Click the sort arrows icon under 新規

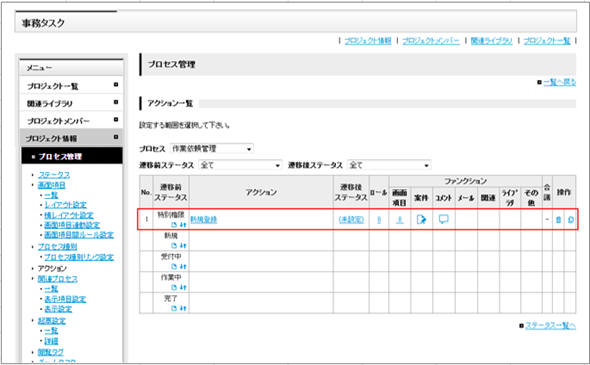[x=183, y=246]
